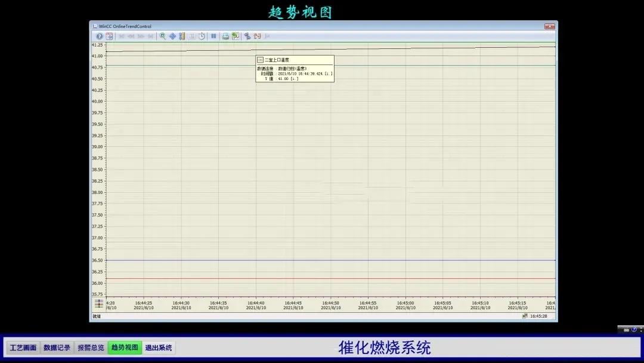The height and width of the screenshot is (363, 644).
Task: Export the trend data
Action: [x=236, y=36]
